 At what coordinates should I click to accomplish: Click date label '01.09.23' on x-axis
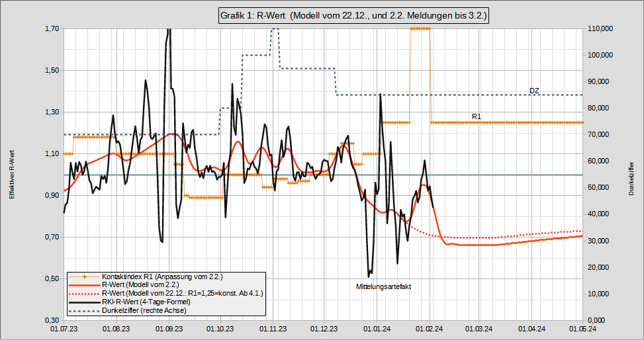(169, 329)
